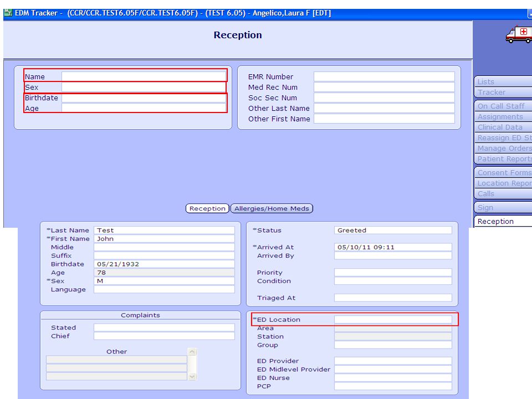Click the Triaged At field
The height and width of the screenshot is (399, 532).
pos(393,298)
